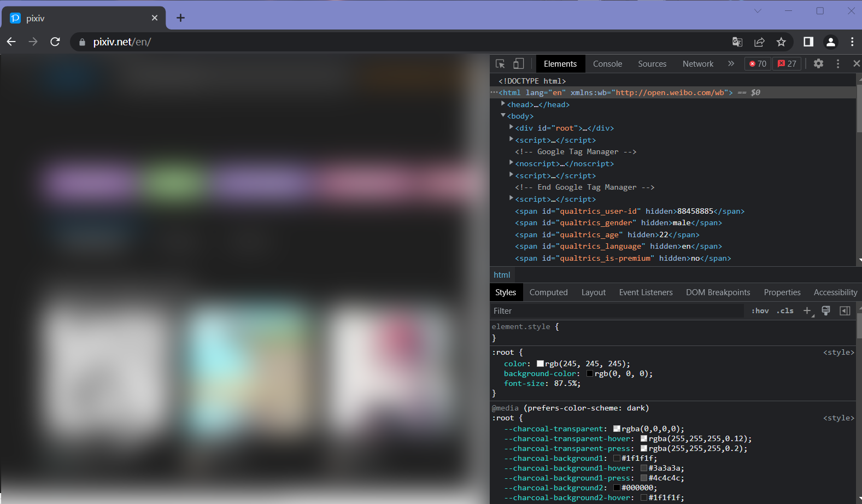Open the Properties tab

782,292
